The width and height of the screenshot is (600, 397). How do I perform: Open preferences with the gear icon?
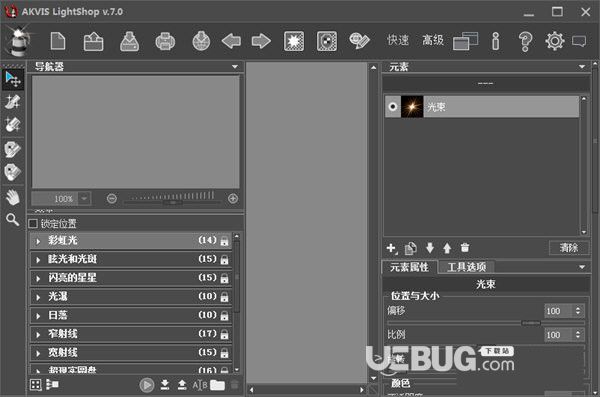click(x=554, y=41)
